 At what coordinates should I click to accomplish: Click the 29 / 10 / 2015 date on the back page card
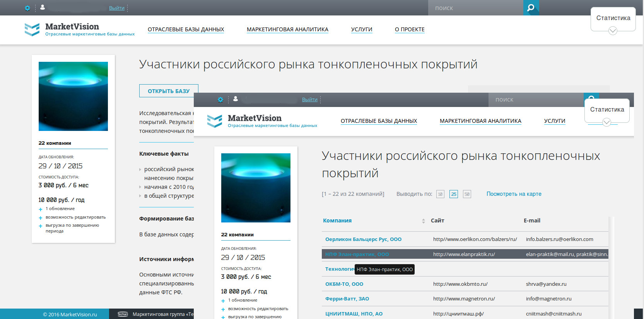[x=60, y=166]
